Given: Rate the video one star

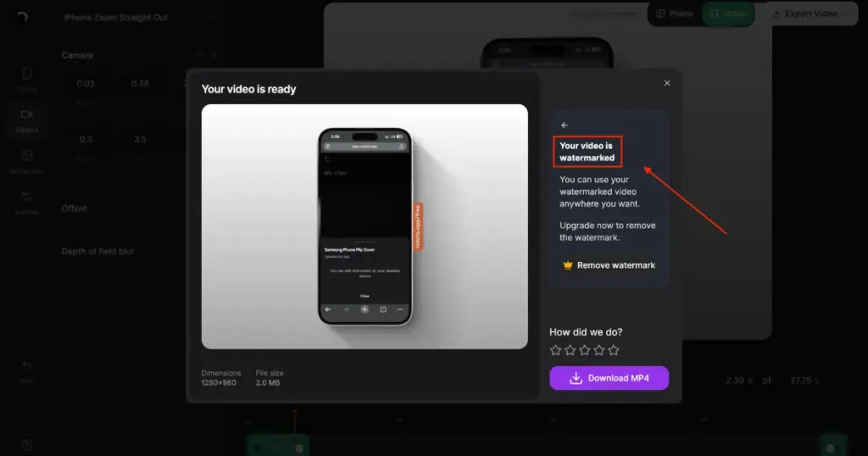Looking at the screenshot, I should click(x=555, y=350).
